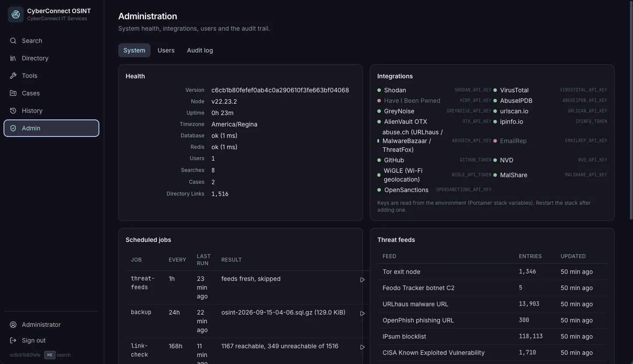Run the backup job with its play icon
Viewport: 633px width, 364px height.
(362, 313)
